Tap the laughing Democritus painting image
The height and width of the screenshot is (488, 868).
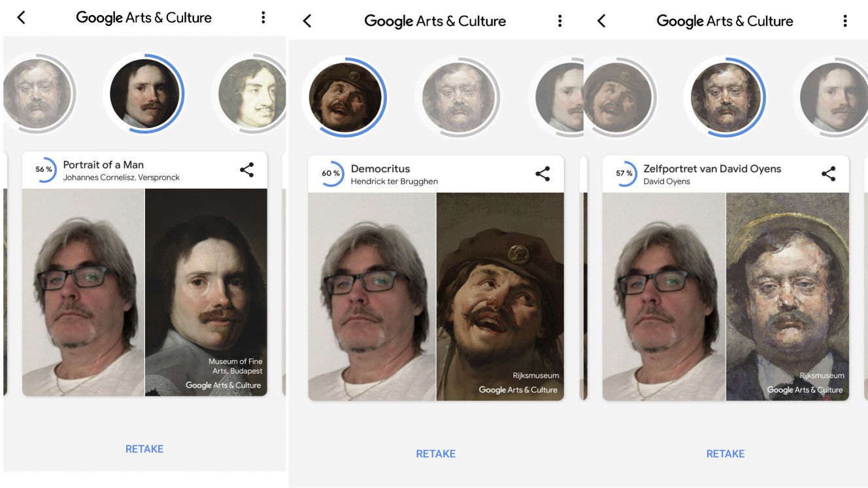click(500, 297)
